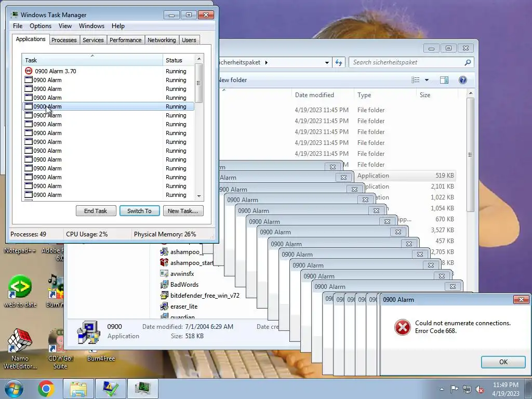Open Google Chrome from the taskbar
The height and width of the screenshot is (399, 532).
[x=46, y=389]
